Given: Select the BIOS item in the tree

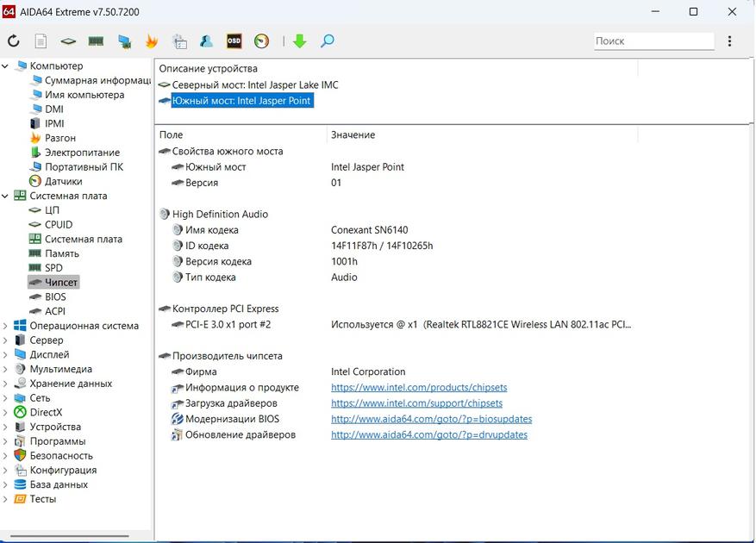Looking at the screenshot, I should pyautogui.click(x=55, y=297).
